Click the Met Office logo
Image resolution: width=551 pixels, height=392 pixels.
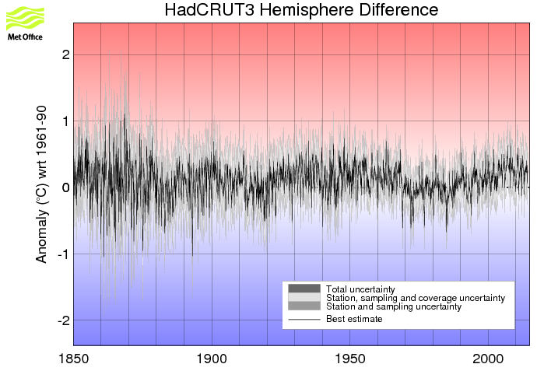25,23
